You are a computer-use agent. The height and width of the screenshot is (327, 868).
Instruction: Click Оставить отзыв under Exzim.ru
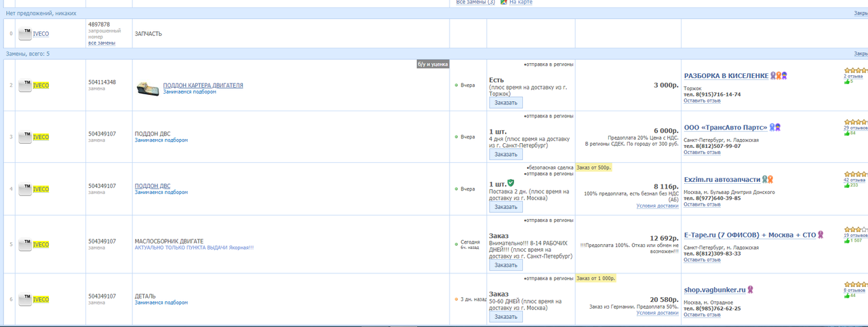pyautogui.click(x=702, y=204)
